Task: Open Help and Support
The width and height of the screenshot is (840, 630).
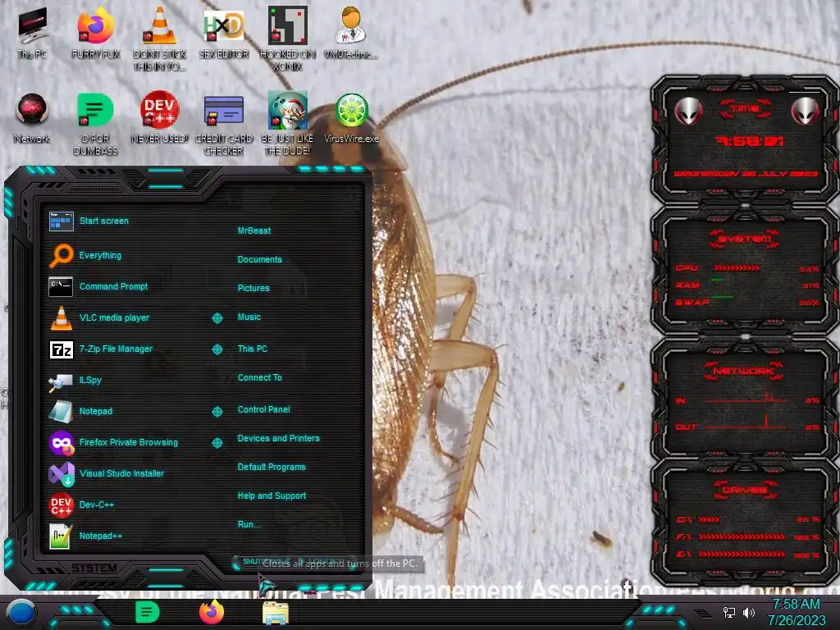Action: point(272,496)
